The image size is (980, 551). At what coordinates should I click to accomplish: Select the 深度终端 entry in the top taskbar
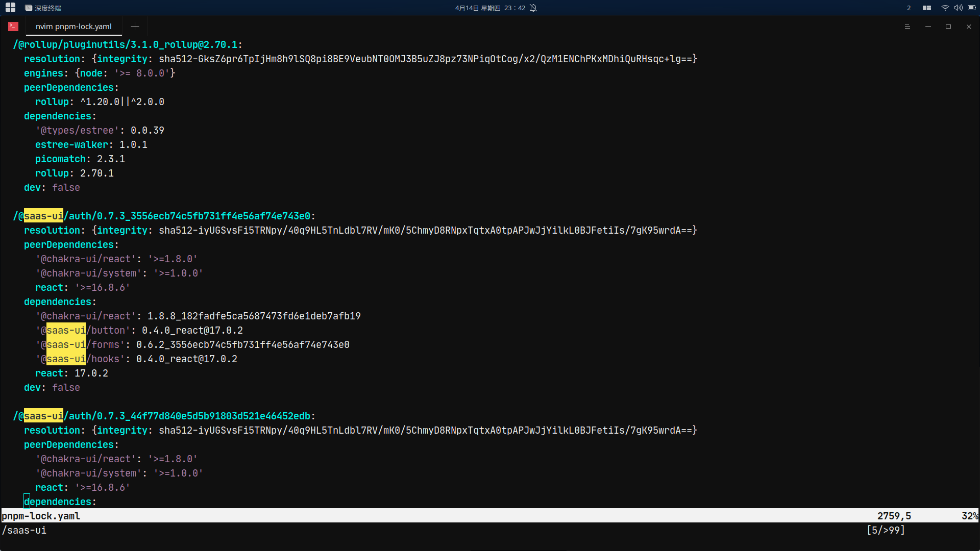click(46, 8)
